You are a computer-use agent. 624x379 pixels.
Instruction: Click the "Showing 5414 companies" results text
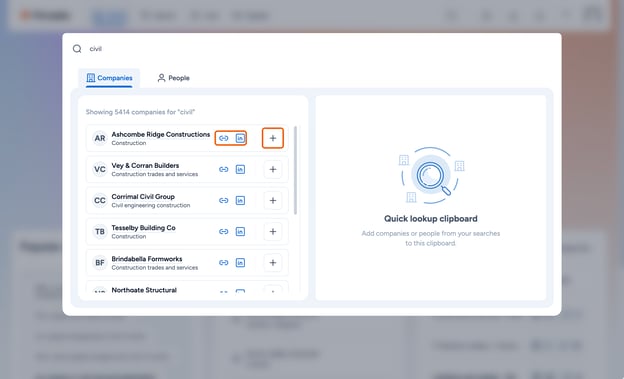140,112
